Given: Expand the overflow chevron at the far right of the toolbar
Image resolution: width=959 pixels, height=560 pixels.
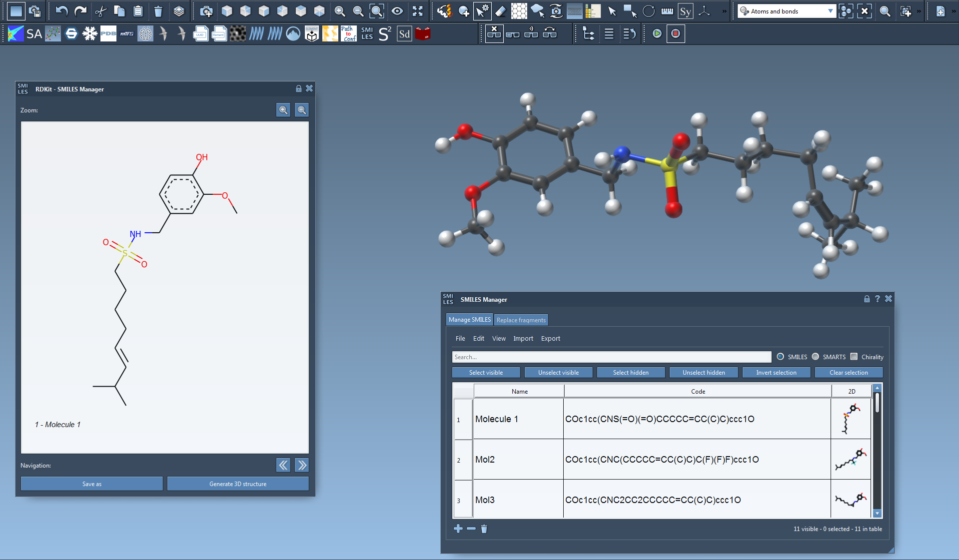Looking at the screenshot, I should [x=954, y=11].
